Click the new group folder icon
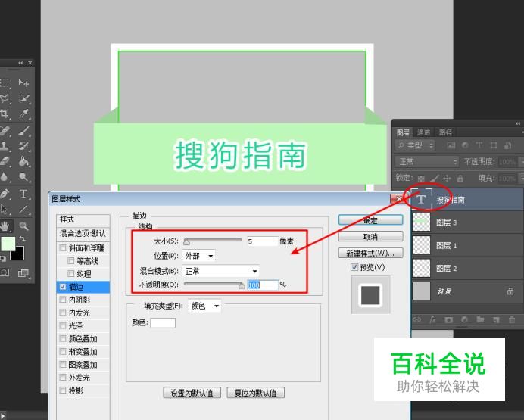Image resolution: width=524 pixels, height=420 pixels. (480, 319)
